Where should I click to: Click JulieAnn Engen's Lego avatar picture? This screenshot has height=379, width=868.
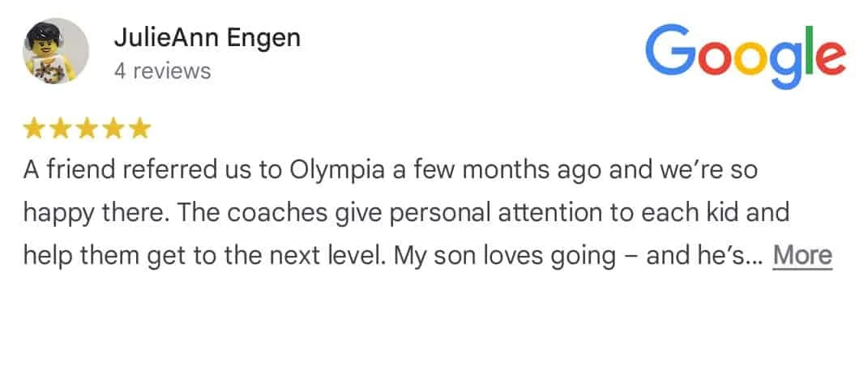(x=55, y=51)
